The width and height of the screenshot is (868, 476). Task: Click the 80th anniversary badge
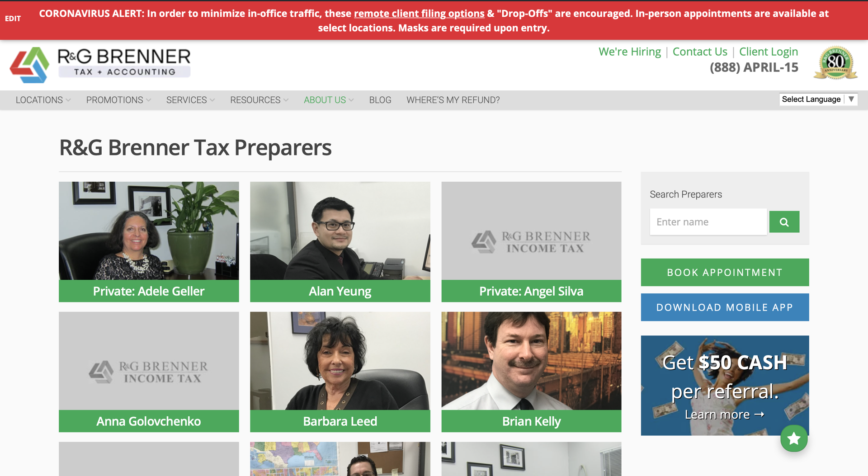[835, 63]
